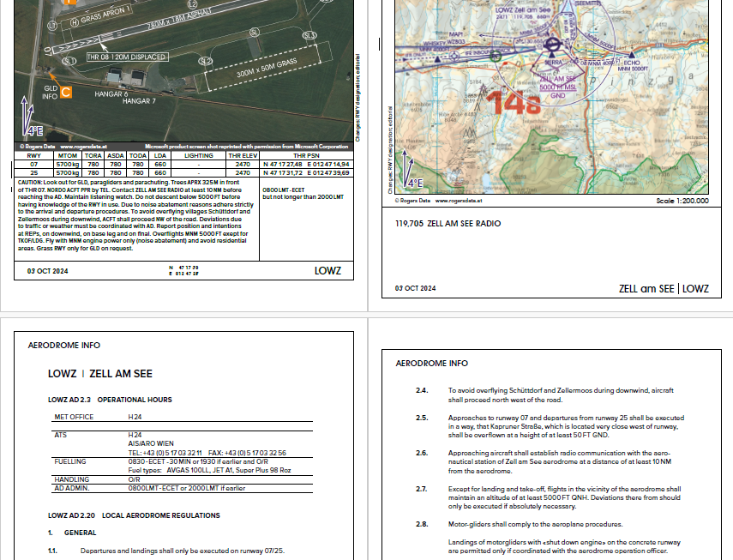Image resolution: width=733 pixels, height=560 pixels.
Task: Click the triangle reporting point above ECHO
Action: tap(632, 55)
